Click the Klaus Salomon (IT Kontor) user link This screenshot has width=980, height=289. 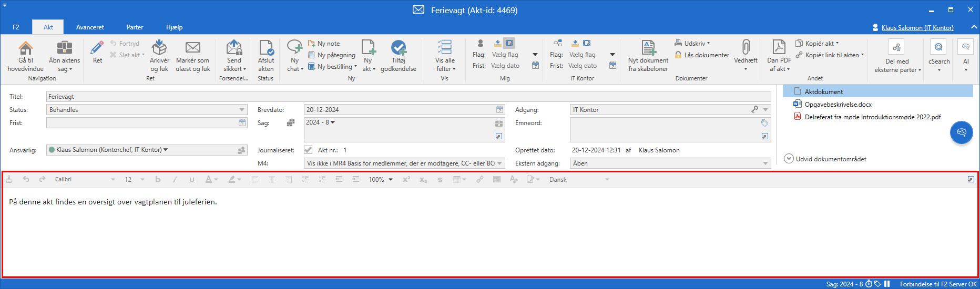(917, 28)
